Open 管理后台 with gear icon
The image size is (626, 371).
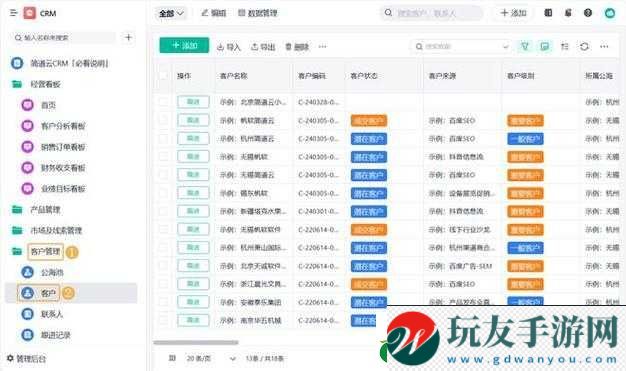click(x=26, y=358)
